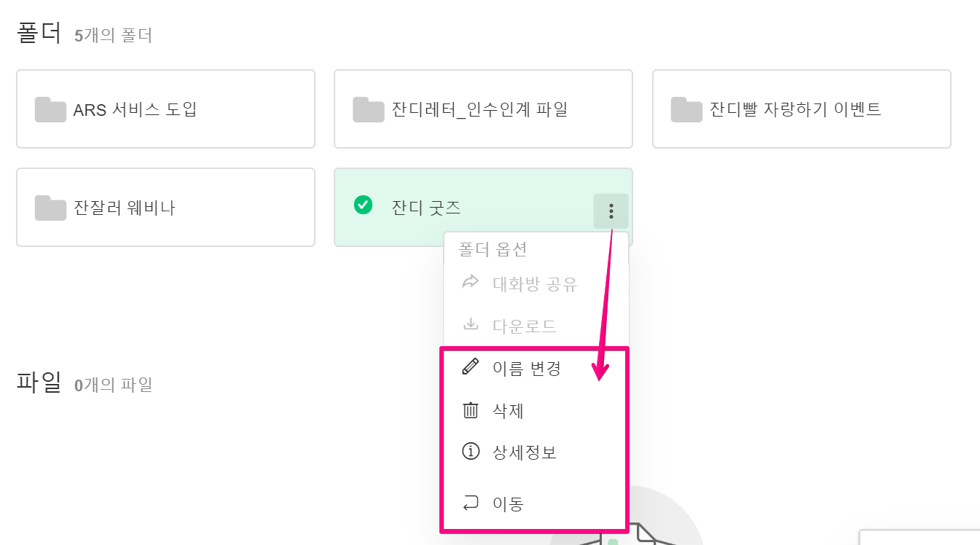Select 대화방 공유 text in the options menu
This screenshot has width=980, height=545.
535,284
